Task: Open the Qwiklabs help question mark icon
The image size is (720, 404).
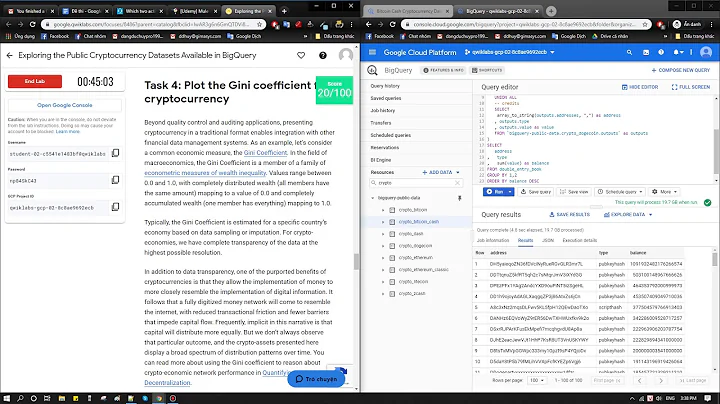Action: click(323, 55)
